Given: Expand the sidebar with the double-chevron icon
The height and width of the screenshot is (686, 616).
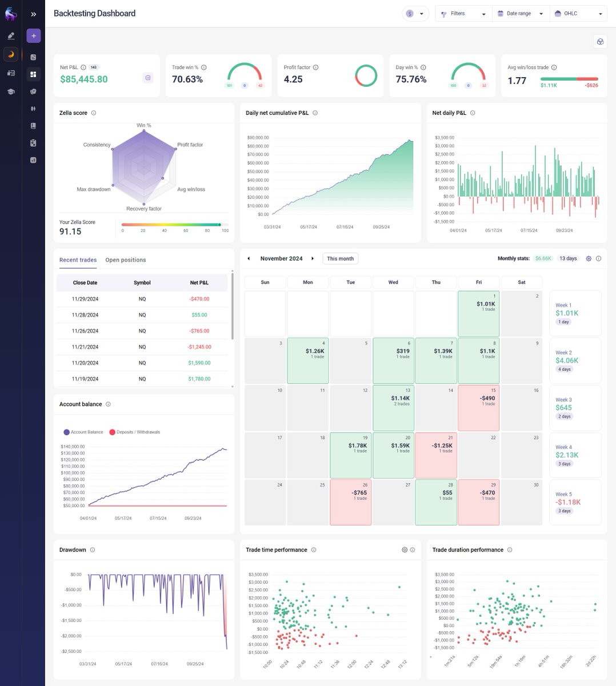Looking at the screenshot, I should [34, 14].
